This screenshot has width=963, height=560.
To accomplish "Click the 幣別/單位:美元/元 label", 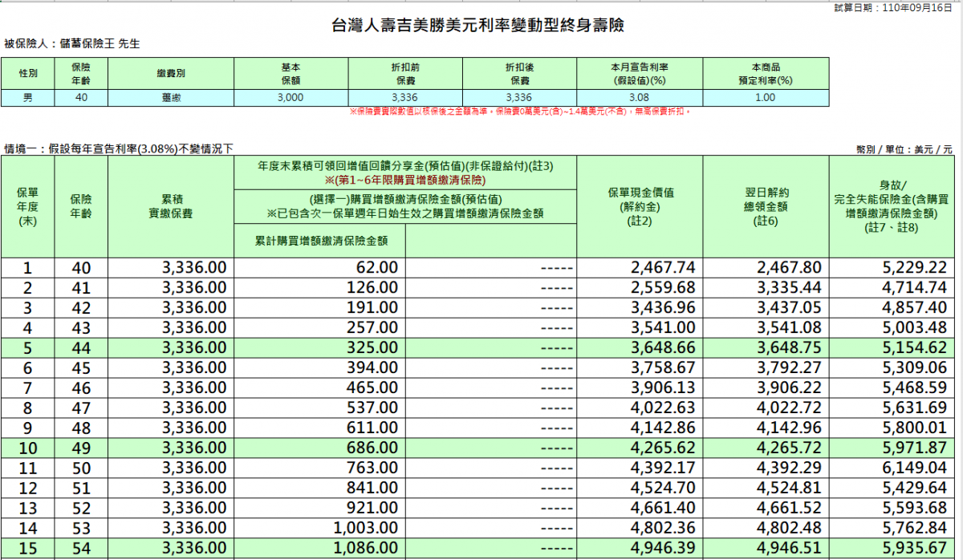I will click(x=904, y=150).
